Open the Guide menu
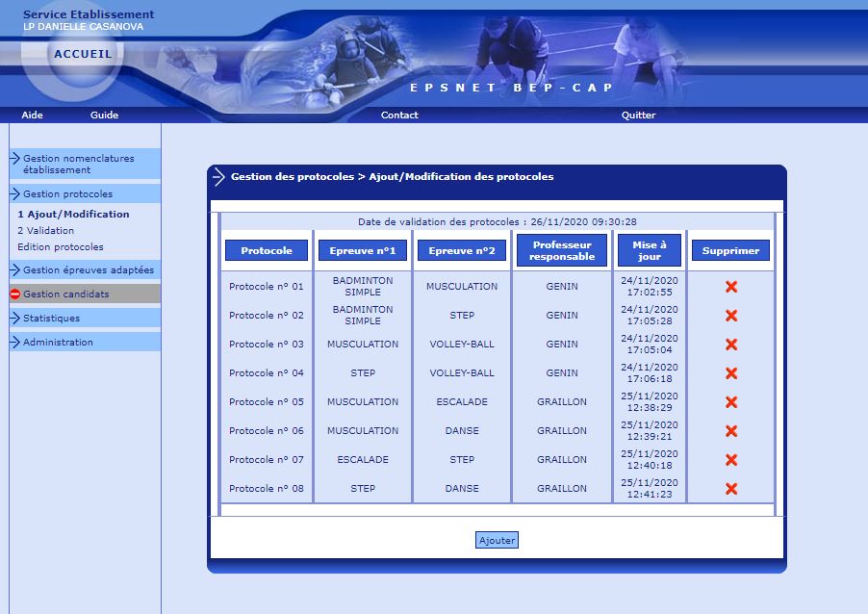 coord(104,115)
